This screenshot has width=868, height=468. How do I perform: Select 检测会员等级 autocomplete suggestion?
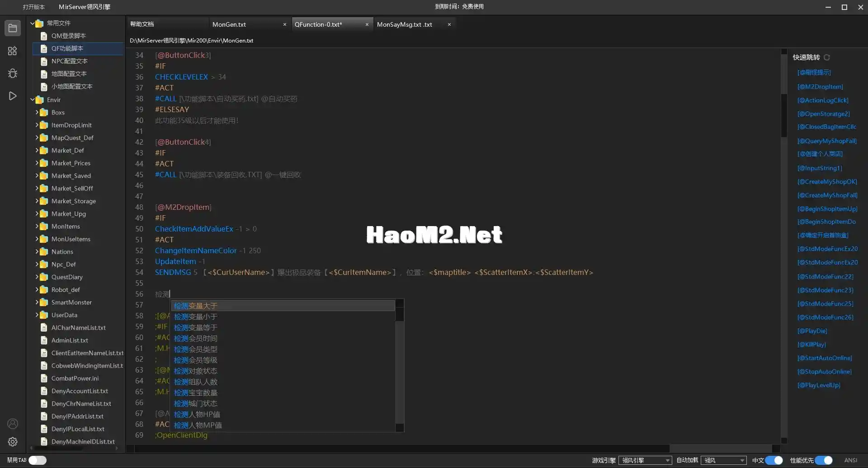[283, 360]
